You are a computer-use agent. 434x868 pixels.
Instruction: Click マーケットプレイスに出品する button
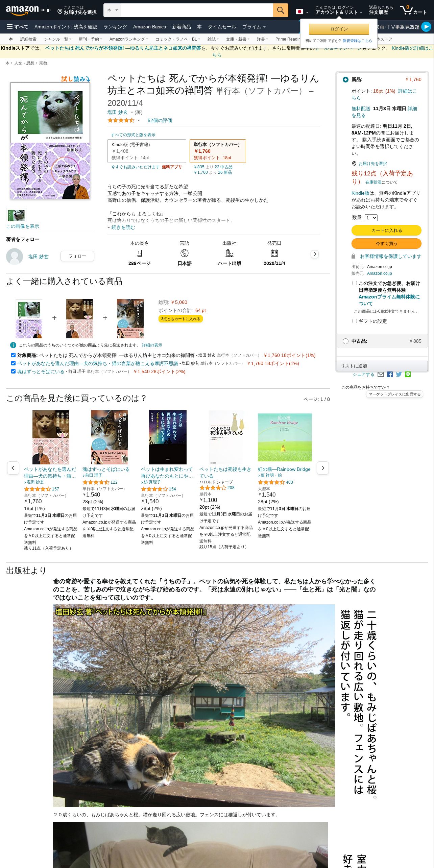(394, 394)
